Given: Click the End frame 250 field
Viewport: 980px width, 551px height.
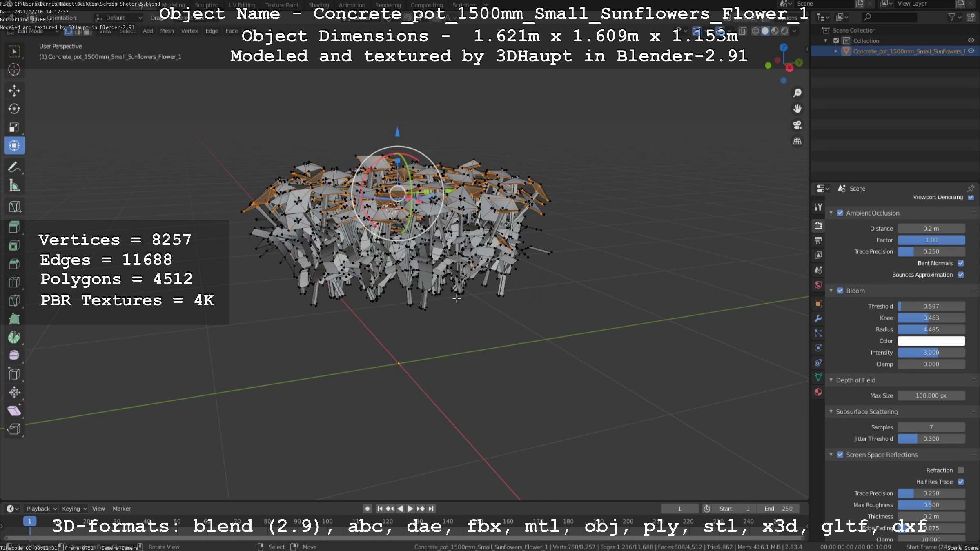Looking at the screenshot, I should [778, 509].
